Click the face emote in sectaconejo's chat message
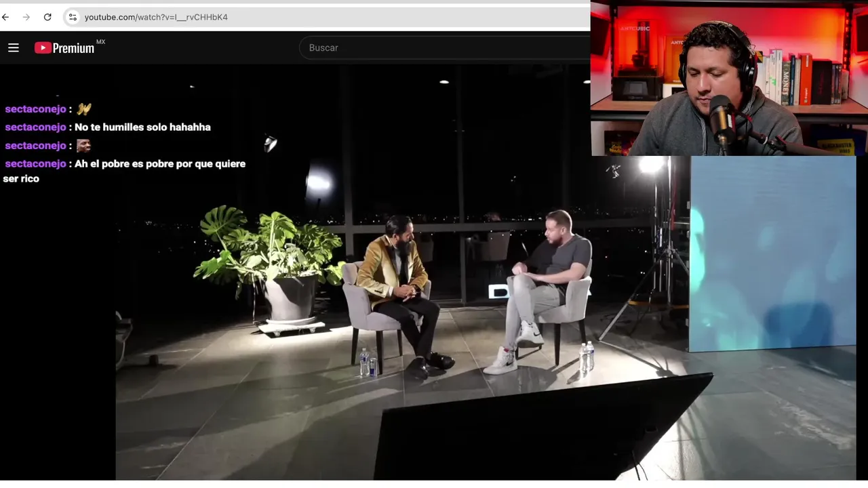Screen dimensions: 868x488 pos(83,146)
